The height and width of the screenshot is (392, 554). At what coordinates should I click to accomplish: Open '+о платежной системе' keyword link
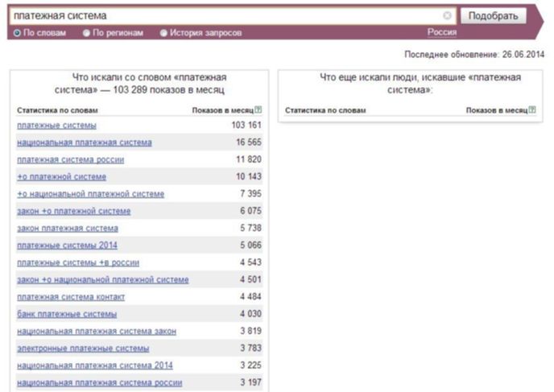pyautogui.click(x=61, y=176)
